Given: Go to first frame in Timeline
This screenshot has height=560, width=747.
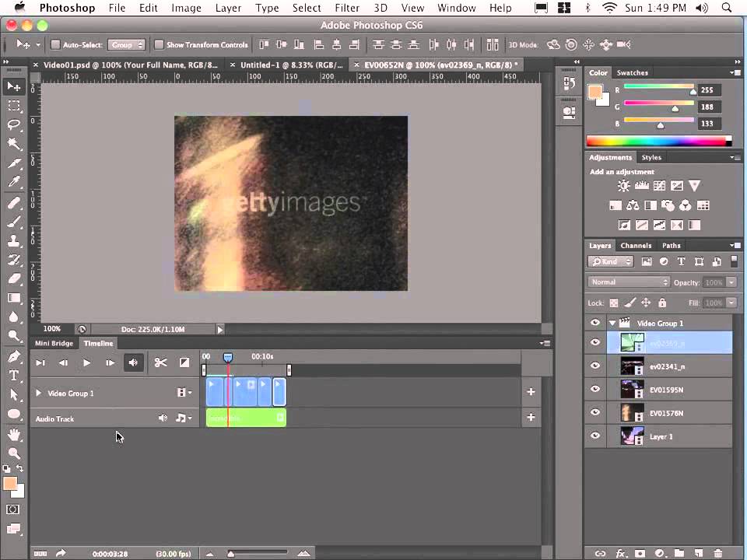Looking at the screenshot, I should point(40,363).
